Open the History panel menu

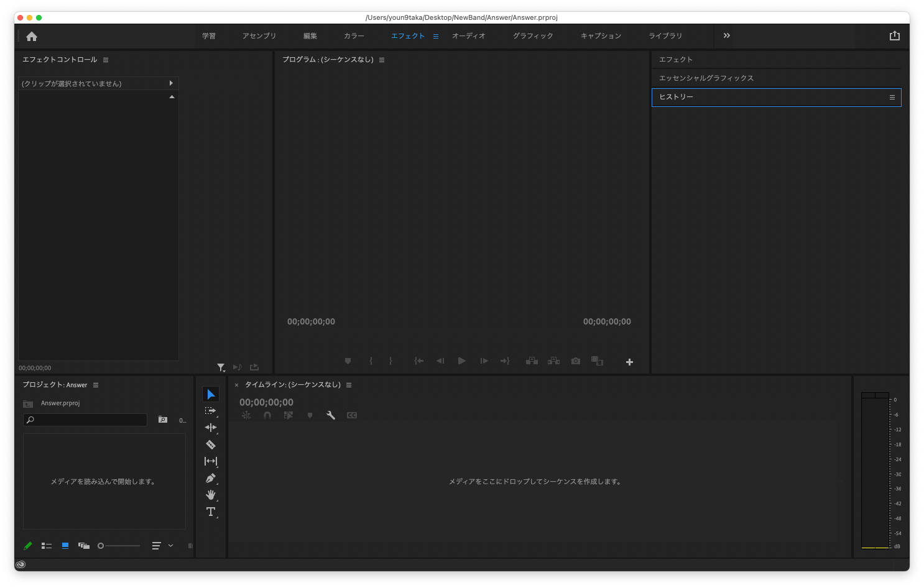click(x=892, y=98)
